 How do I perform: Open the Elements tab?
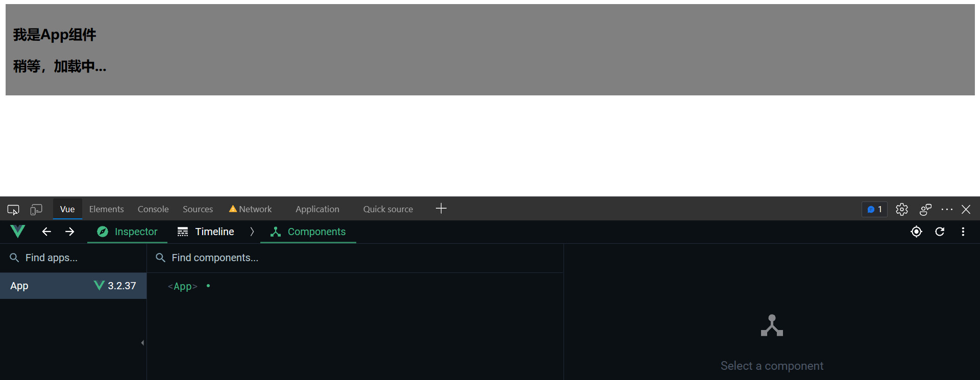click(106, 209)
